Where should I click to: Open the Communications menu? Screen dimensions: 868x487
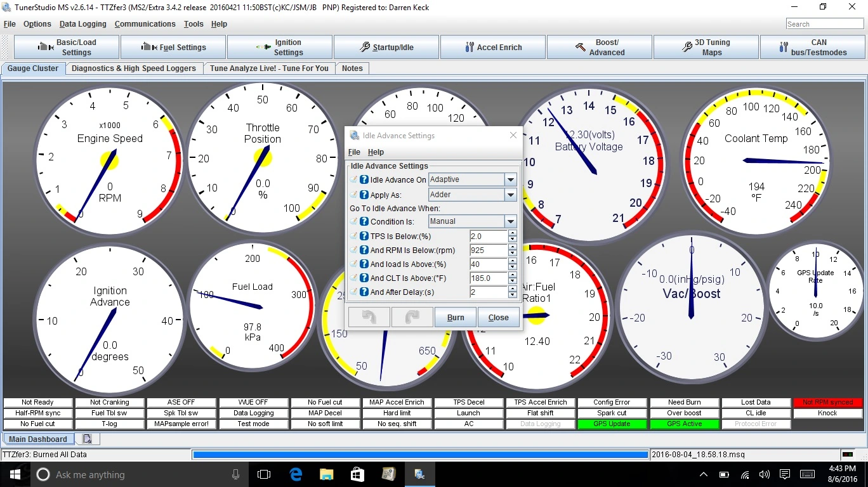tap(145, 24)
